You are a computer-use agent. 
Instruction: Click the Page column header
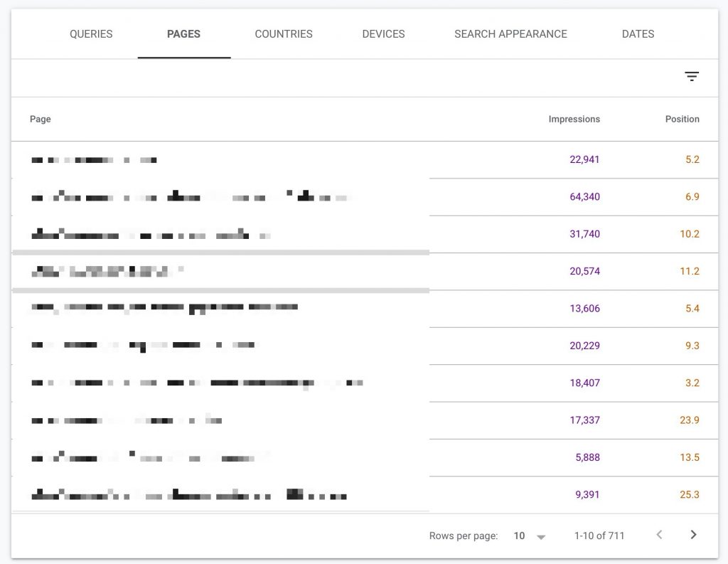[41, 119]
